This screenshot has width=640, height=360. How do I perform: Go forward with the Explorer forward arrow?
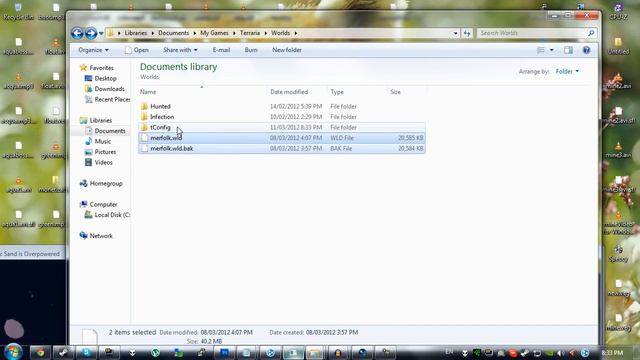(91, 33)
